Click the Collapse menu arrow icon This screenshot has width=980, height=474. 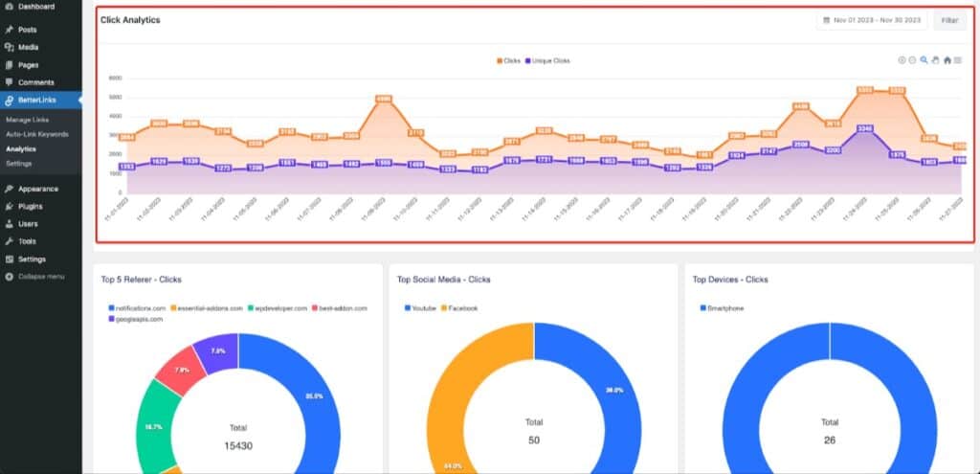coord(9,277)
